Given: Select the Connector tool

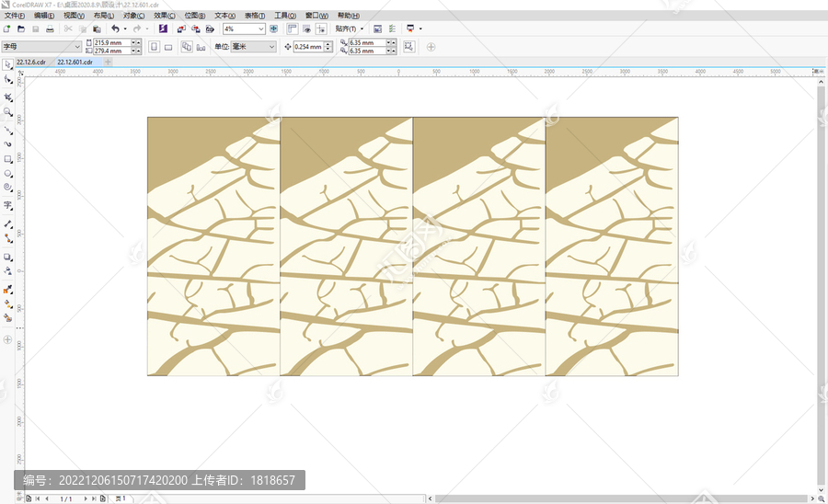Looking at the screenshot, I should (x=8, y=238).
